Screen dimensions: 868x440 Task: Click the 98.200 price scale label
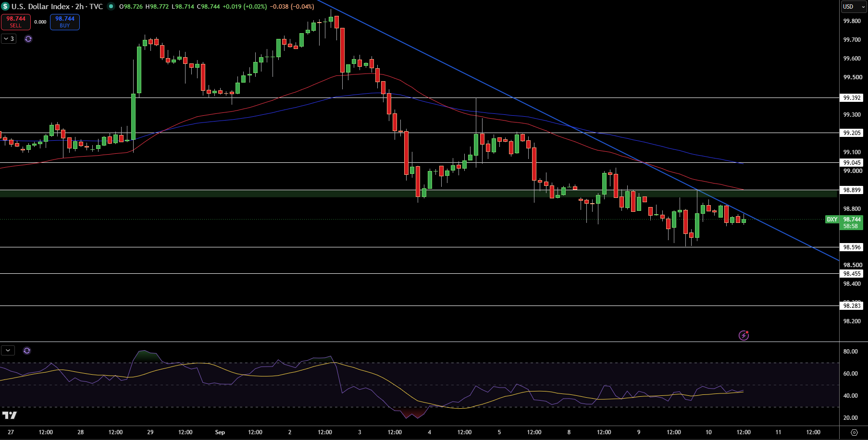tap(852, 321)
